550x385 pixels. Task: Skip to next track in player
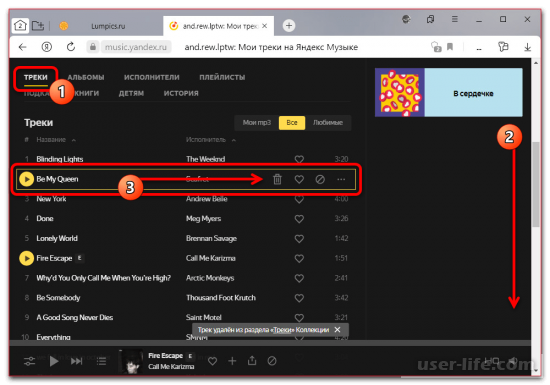[76, 361]
